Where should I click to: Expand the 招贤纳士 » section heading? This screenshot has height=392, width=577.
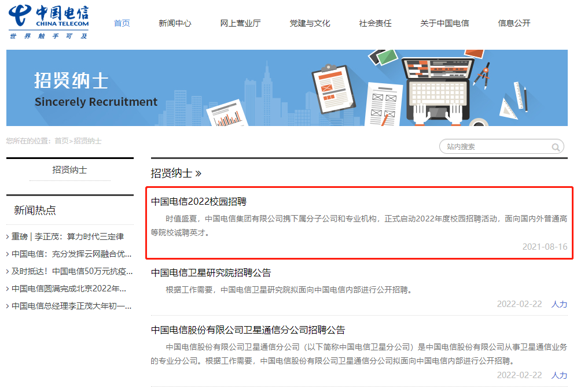coord(176,173)
